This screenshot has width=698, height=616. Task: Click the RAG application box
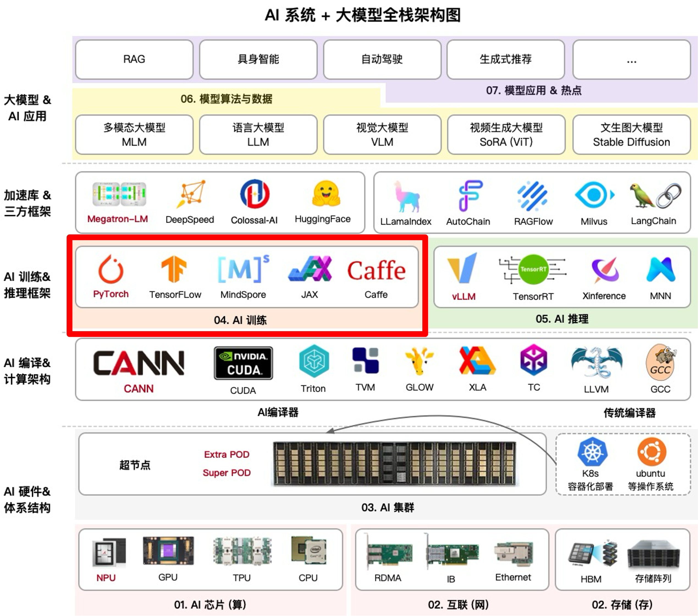tap(134, 59)
